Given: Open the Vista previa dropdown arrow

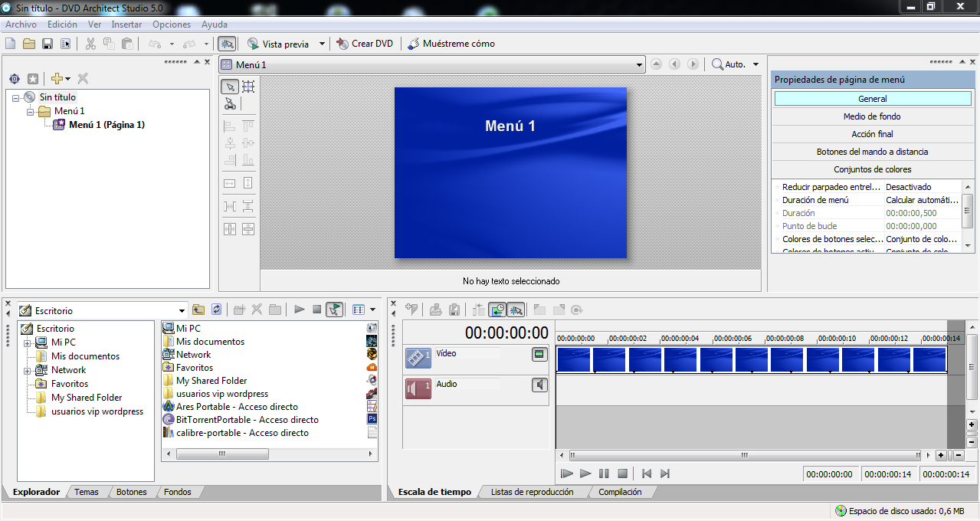Looking at the screenshot, I should click(322, 44).
